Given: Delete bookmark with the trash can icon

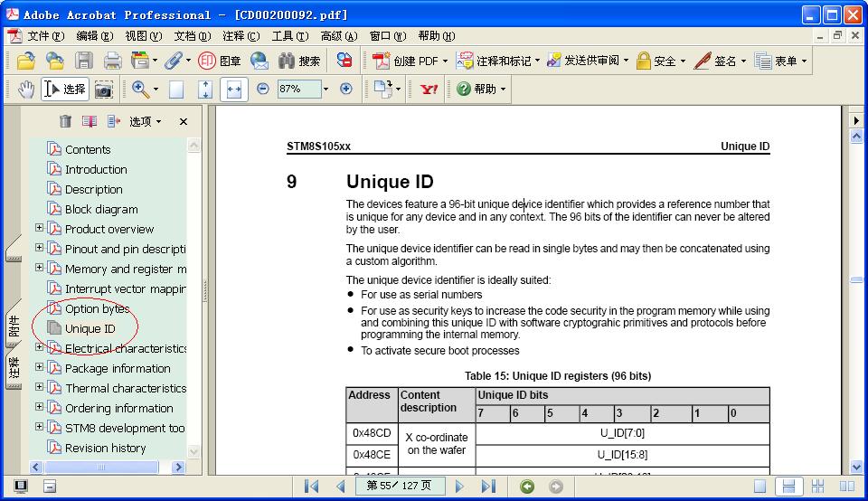Looking at the screenshot, I should click(x=65, y=120).
